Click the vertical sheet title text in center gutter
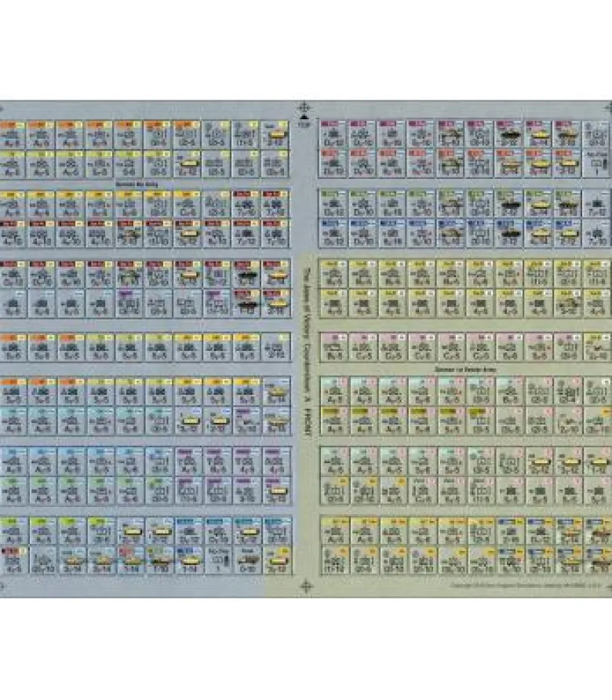This screenshot has width=612, height=700. 307,351
